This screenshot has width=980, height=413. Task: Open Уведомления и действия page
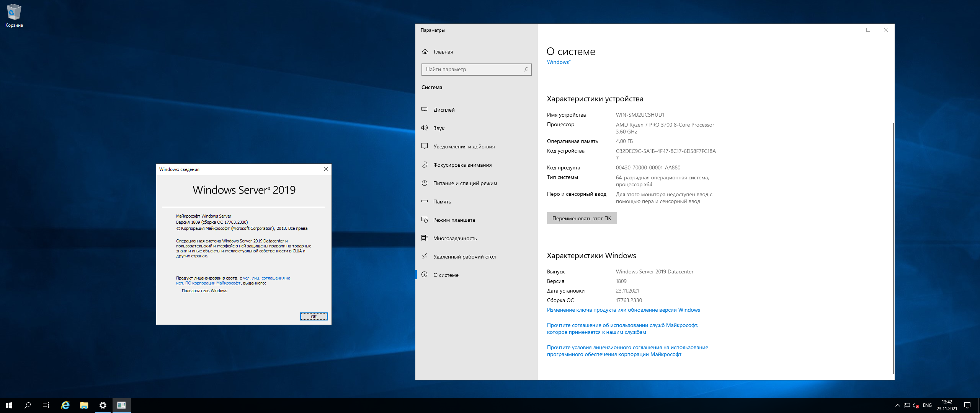477,146
